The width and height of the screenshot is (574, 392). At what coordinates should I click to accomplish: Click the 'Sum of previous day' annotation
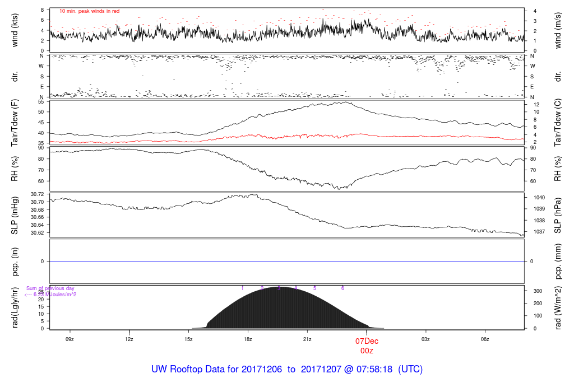[x=50, y=288]
